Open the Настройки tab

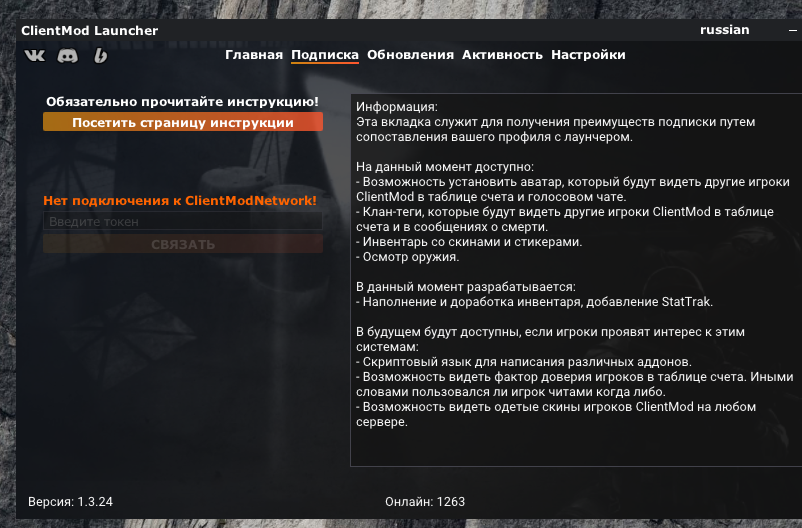coord(588,55)
